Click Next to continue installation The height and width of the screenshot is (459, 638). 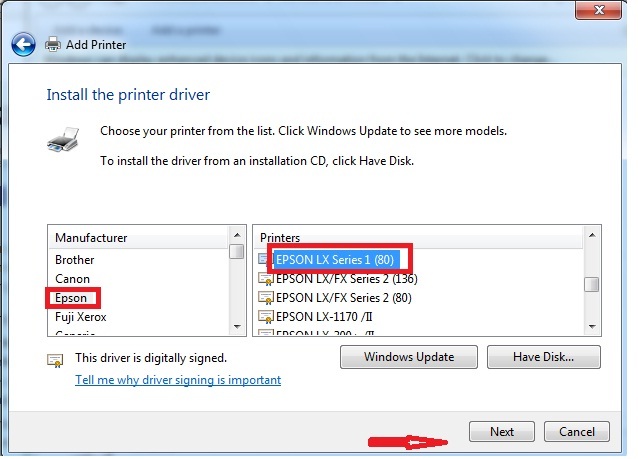click(502, 431)
